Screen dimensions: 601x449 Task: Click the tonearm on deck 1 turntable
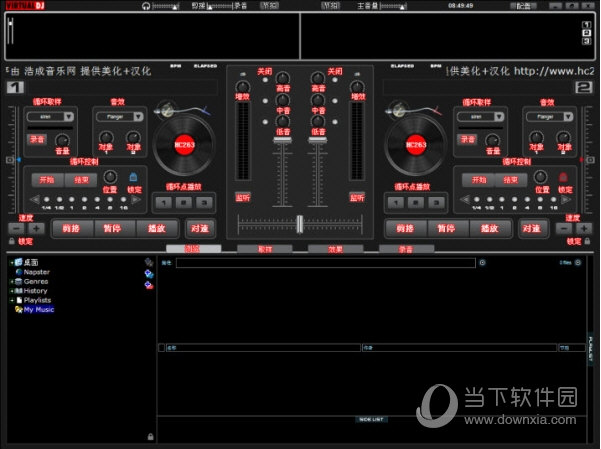pyautogui.click(x=181, y=110)
